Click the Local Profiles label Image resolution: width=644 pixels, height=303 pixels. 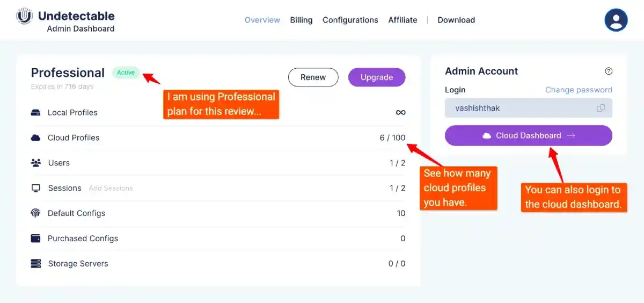[x=72, y=112]
